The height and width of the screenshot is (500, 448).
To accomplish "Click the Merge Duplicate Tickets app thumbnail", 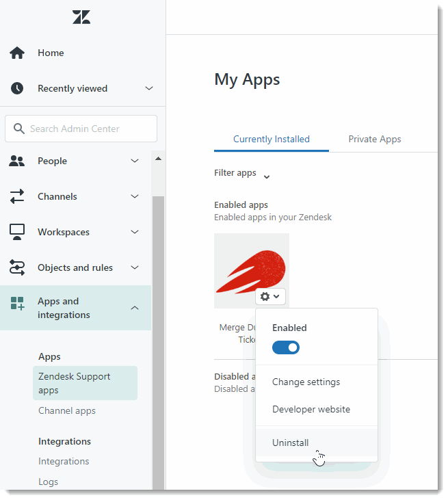I will [x=252, y=271].
